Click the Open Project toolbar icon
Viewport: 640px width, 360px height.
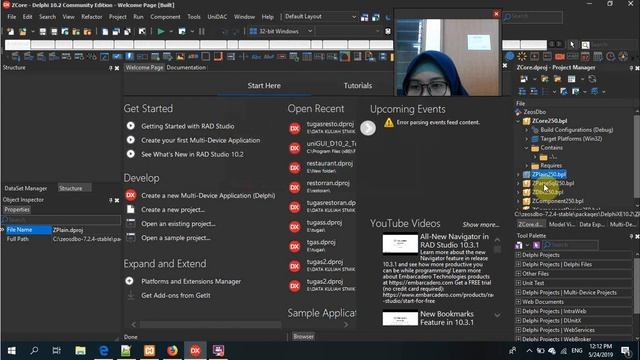tap(64, 31)
